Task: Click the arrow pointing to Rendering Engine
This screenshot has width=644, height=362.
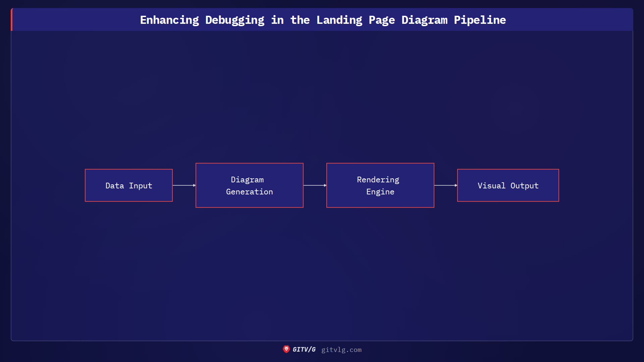Action: (315, 185)
